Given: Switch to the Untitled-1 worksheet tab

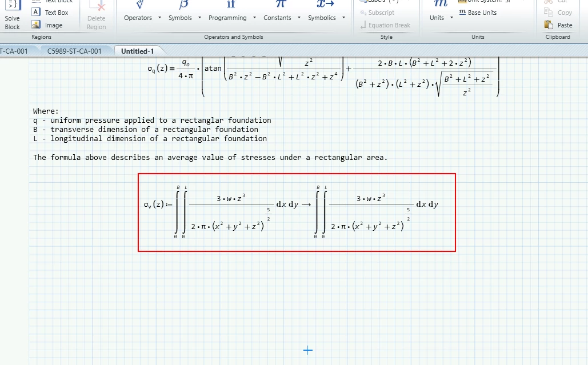Looking at the screenshot, I should [137, 51].
